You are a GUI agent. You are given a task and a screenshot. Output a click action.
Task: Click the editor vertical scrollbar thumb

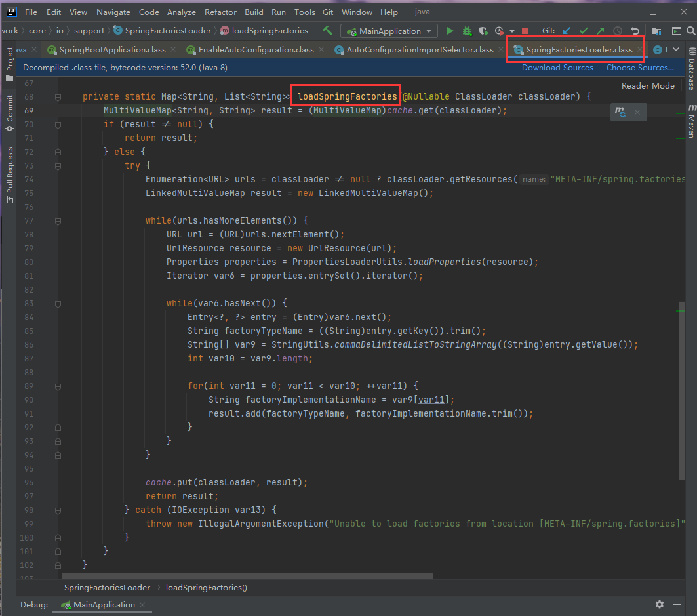pos(681,390)
